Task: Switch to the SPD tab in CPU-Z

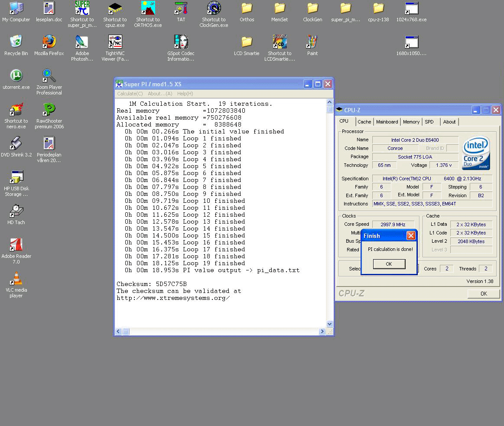Action: [x=429, y=122]
